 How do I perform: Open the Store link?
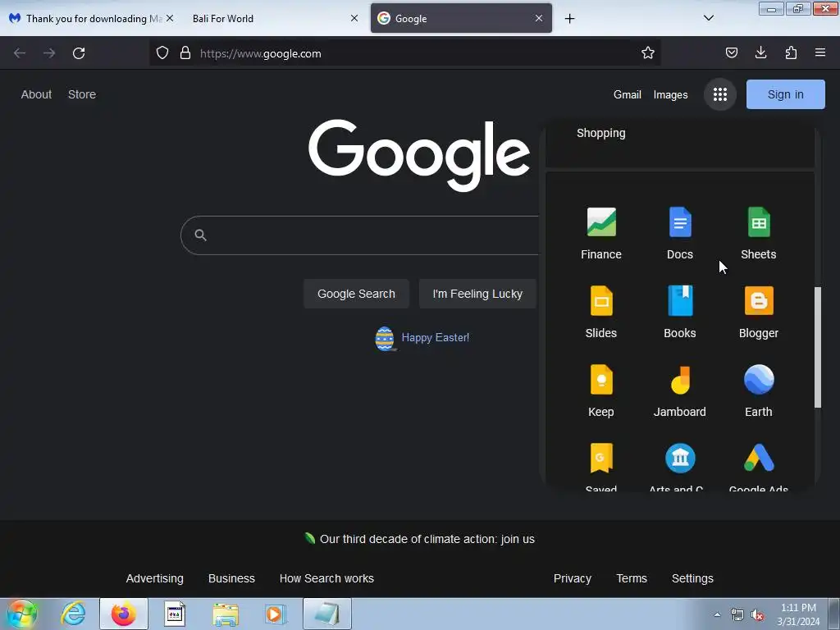pos(82,94)
